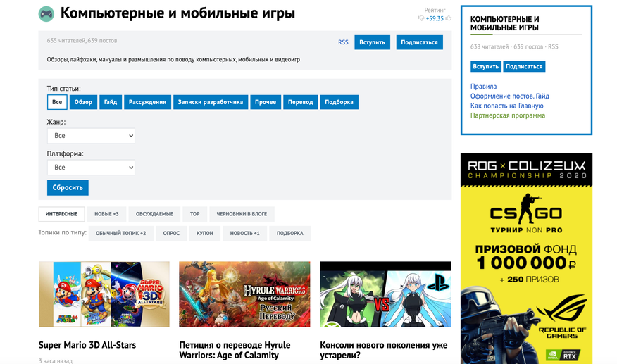The image size is (617, 364).
Task: Open the Платформа dropdown
Action: click(x=91, y=168)
